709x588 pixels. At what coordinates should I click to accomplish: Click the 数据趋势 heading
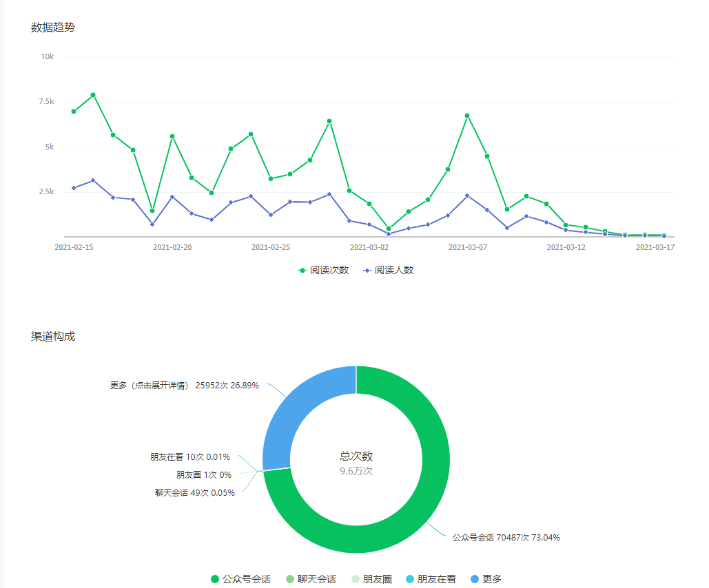tap(53, 27)
